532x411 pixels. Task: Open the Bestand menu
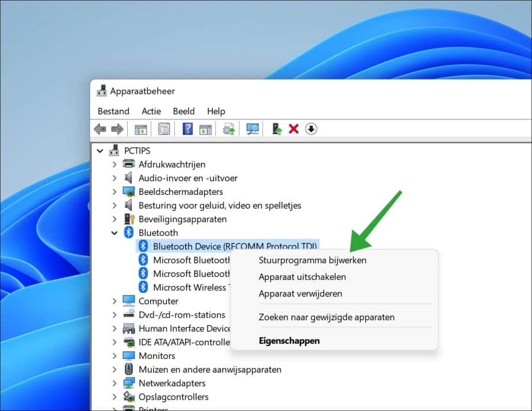[x=113, y=111]
